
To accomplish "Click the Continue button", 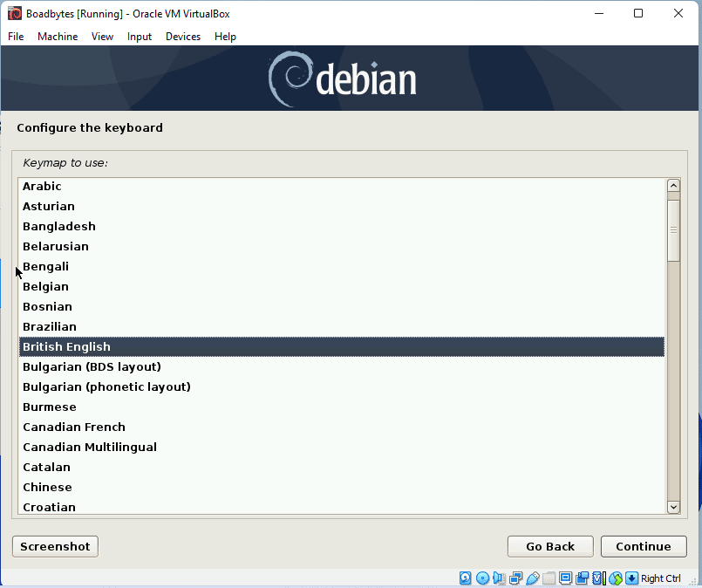I will pyautogui.click(x=644, y=547).
